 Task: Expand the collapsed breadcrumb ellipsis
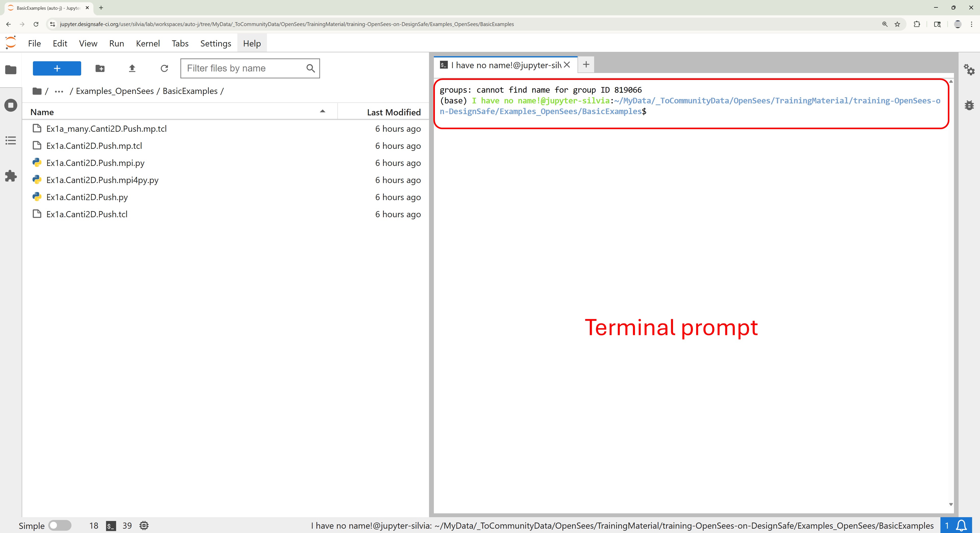59,91
